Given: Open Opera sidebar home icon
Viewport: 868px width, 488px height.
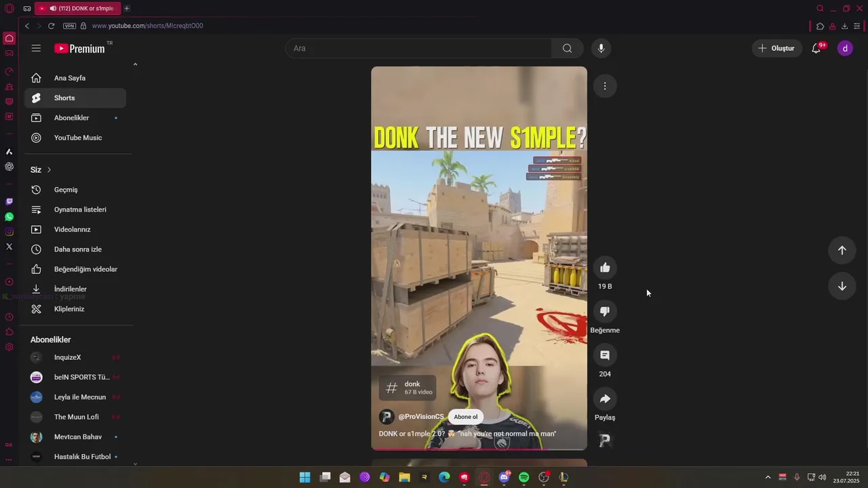Looking at the screenshot, I should 9,38.
